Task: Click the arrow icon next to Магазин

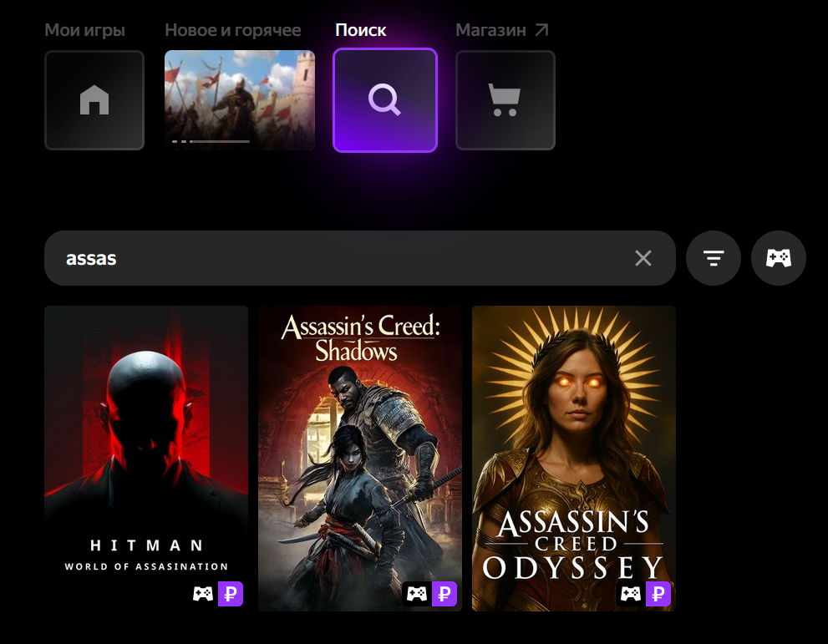Action: 541,30
